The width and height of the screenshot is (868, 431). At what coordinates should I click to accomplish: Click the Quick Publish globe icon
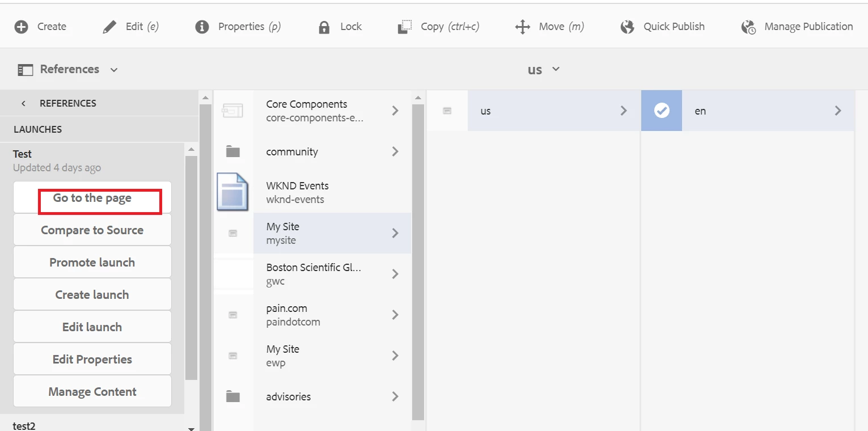627,27
